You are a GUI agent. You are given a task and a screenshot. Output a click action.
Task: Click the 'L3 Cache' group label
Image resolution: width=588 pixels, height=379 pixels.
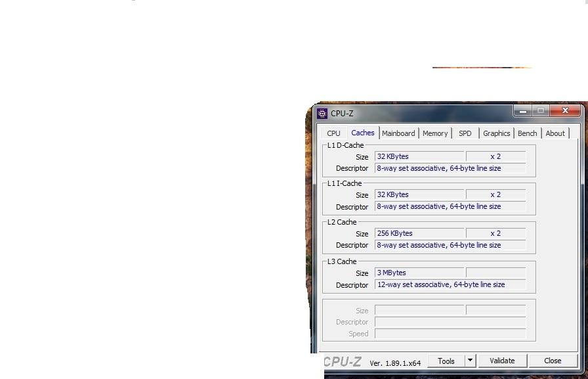342,261
